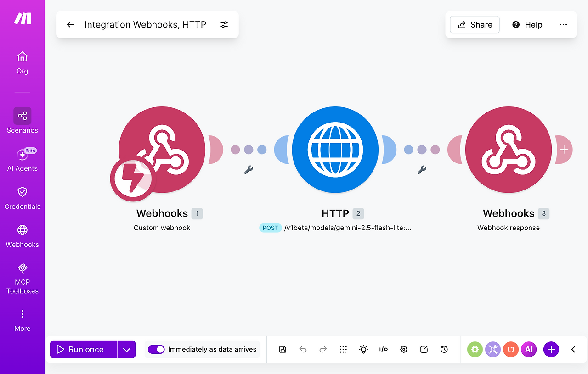Open the dropdown next to Run once
Image resolution: width=588 pixels, height=374 pixels.
pos(127,349)
